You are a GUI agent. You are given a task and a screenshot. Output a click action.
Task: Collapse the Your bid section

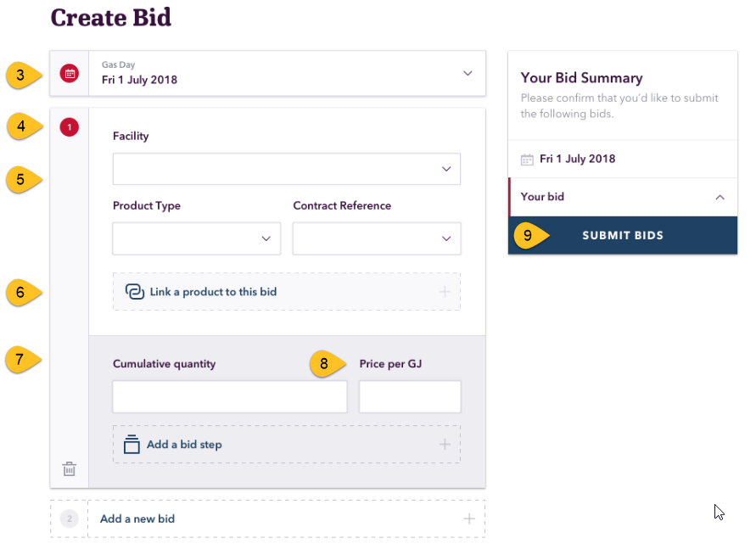pyautogui.click(x=720, y=197)
